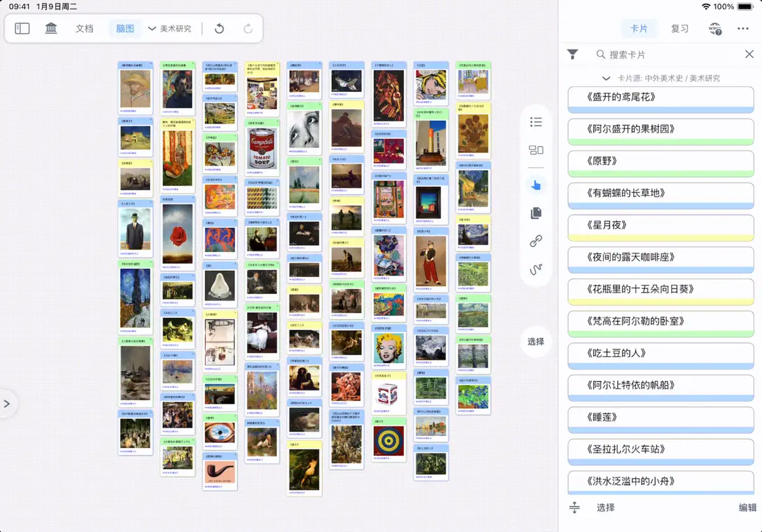Switch to 脑图 mindmap mode
The image size is (762, 532).
pos(124,29)
